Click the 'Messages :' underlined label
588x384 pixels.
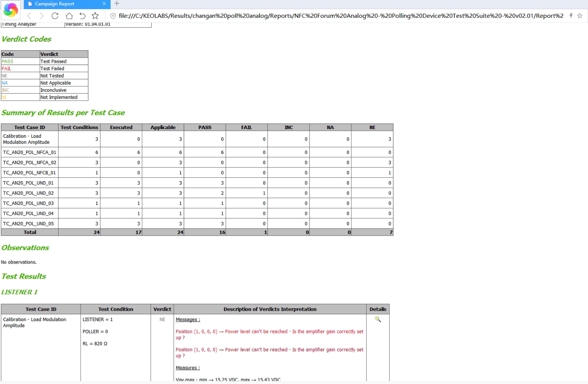pos(188,319)
